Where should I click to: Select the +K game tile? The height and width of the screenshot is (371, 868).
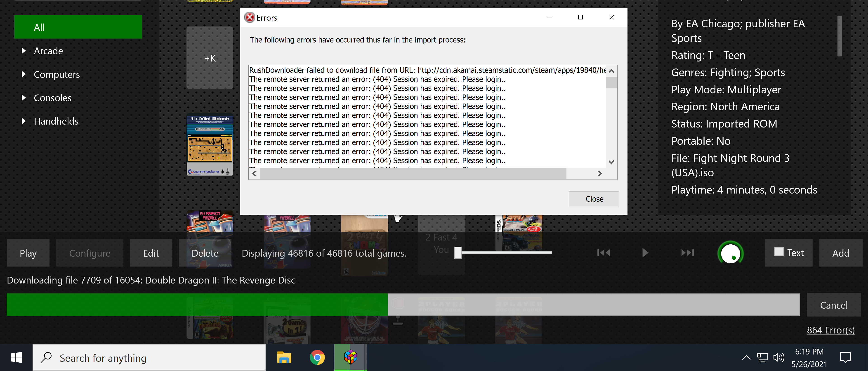point(210,58)
